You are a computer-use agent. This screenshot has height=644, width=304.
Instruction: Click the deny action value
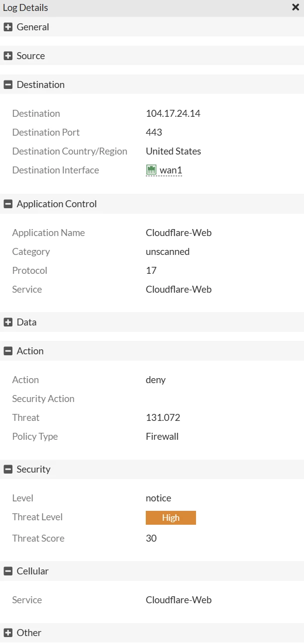click(156, 380)
